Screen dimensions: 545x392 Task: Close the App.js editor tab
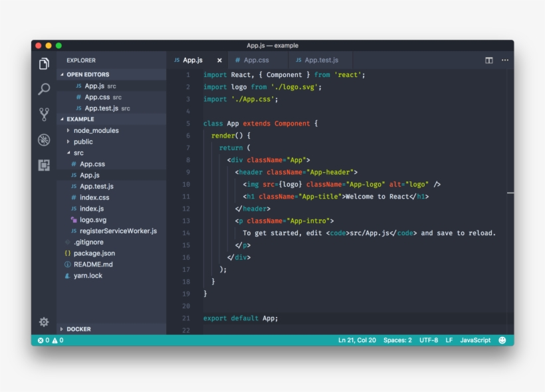220,60
